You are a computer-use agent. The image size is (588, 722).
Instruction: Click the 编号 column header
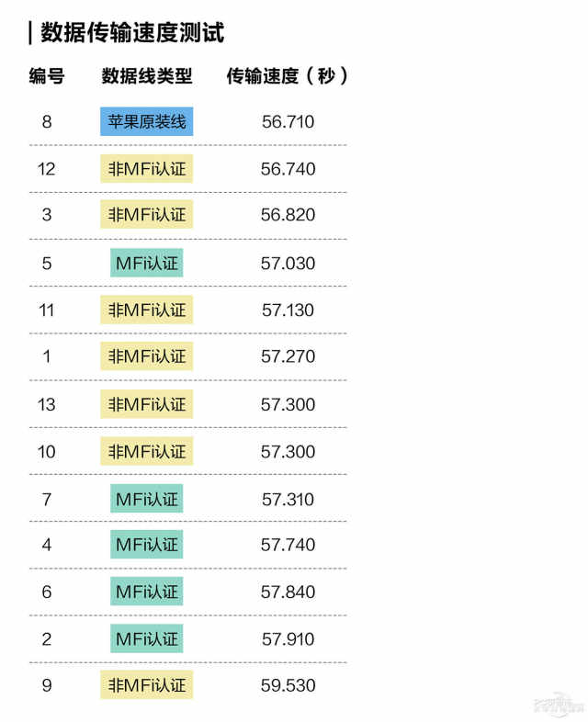(47, 76)
